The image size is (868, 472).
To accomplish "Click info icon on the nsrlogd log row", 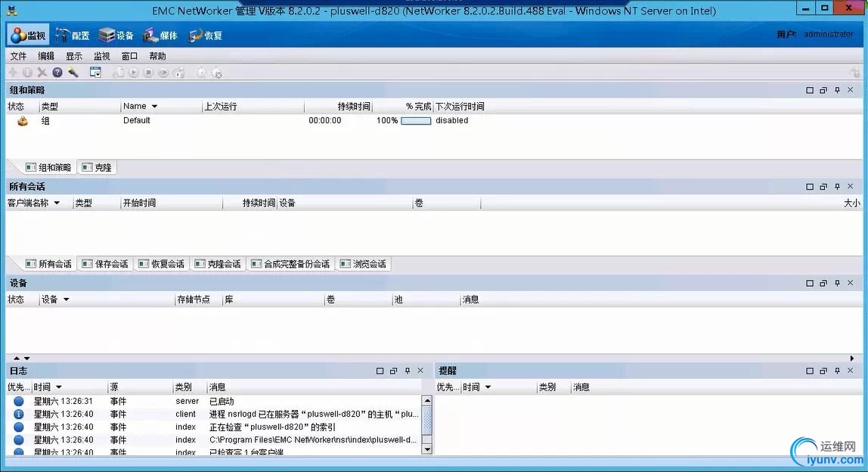I will point(19,414).
